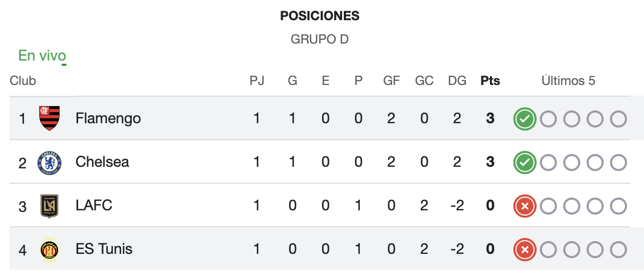Click the DG column header
Screen dimensions: 644x273
(x=457, y=81)
